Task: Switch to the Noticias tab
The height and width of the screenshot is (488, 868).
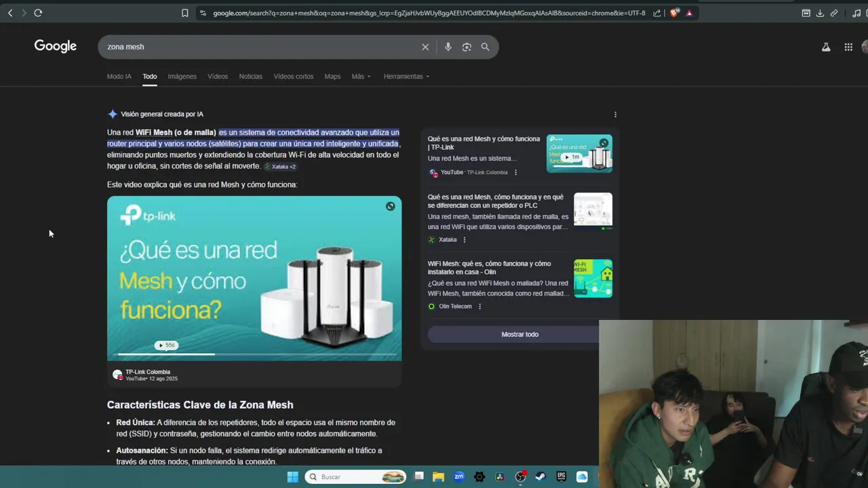Action: click(x=251, y=77)
